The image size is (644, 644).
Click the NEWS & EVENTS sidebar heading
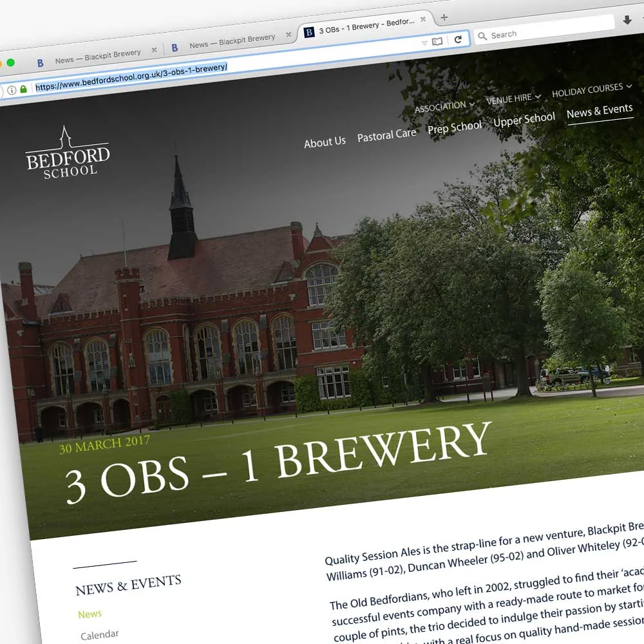coord(128,585)
